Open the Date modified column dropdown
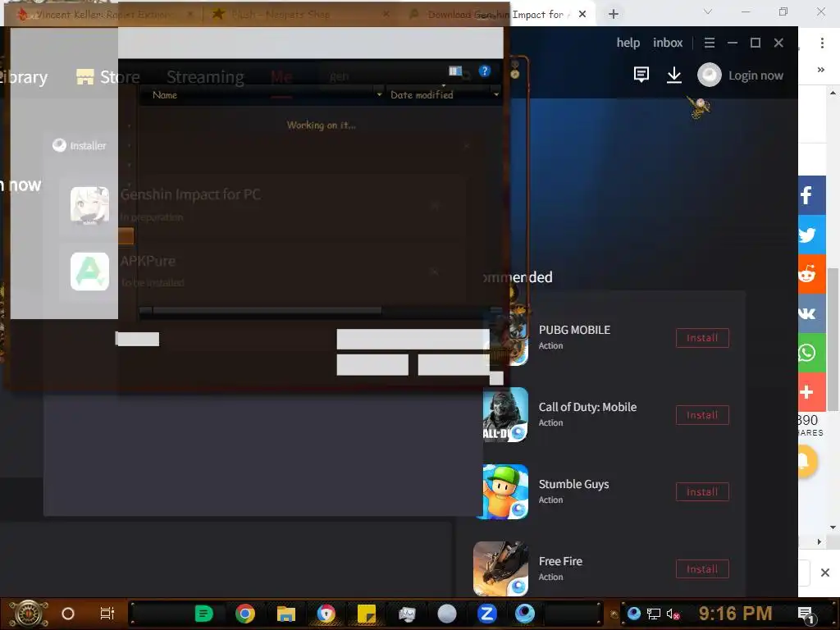840x630 pixels. tap(496, 94)
